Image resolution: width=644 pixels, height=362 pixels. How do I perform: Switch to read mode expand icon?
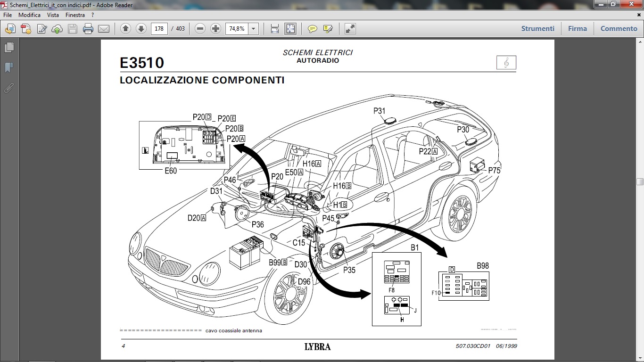click(x=350, y=29)
